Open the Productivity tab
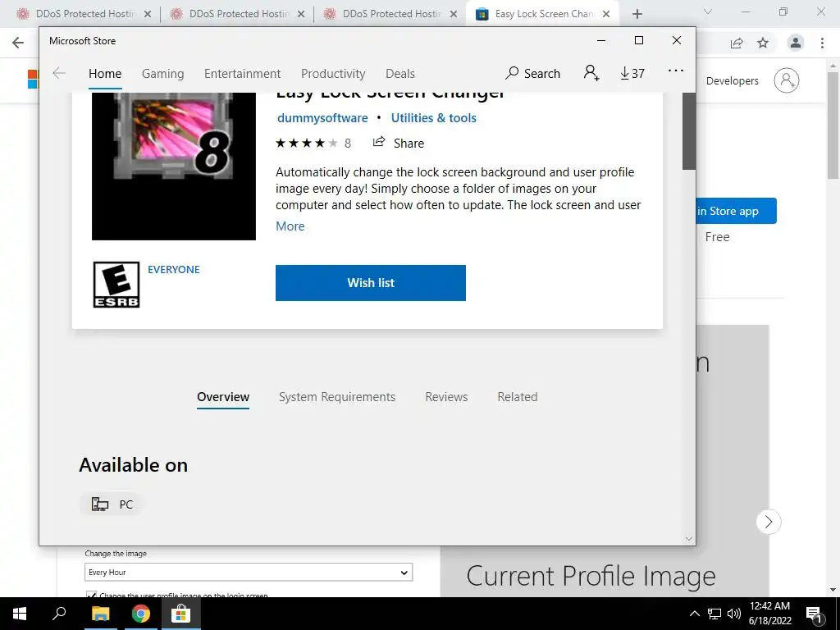Viewport: 840px width, 630px height. (333, 73)
